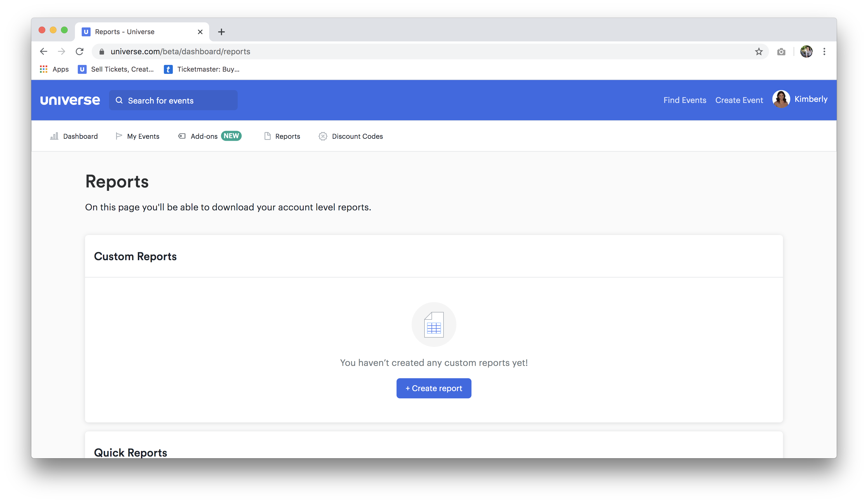Open the Chrome three-dot menu
Screen dimensions: 868x503
click(824, 52)
